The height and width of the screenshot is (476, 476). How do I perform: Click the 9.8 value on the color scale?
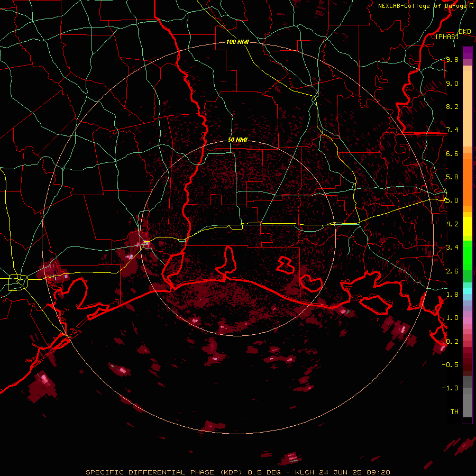(452, 60)
